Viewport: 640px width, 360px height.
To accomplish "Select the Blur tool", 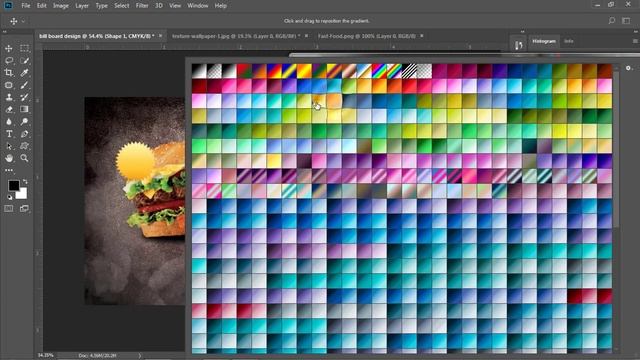I will tap(9, 122).
